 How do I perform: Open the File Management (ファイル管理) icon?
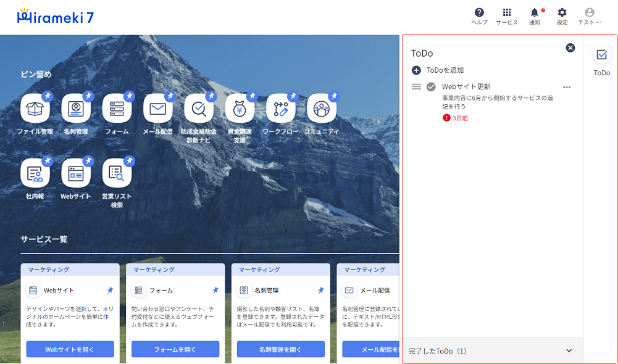[x=35, y=109]
